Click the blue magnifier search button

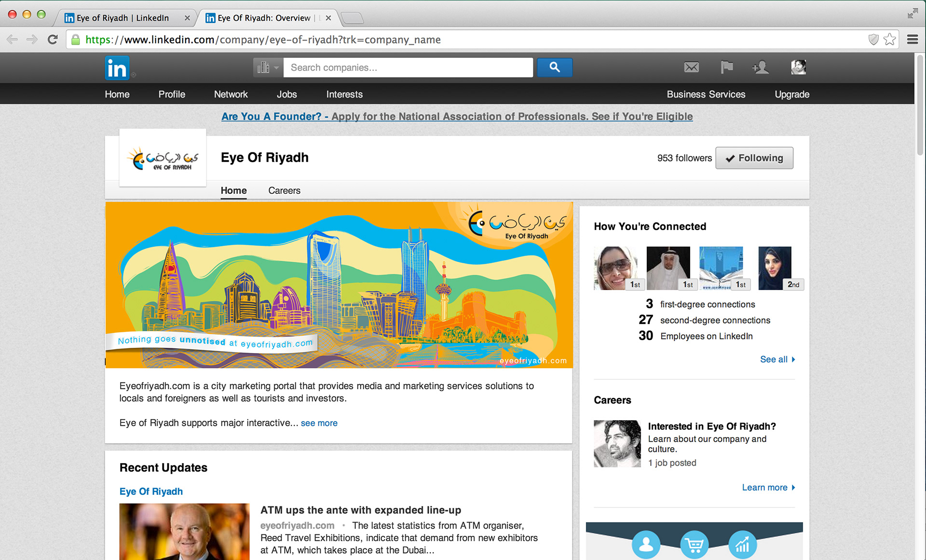(555, 68)
